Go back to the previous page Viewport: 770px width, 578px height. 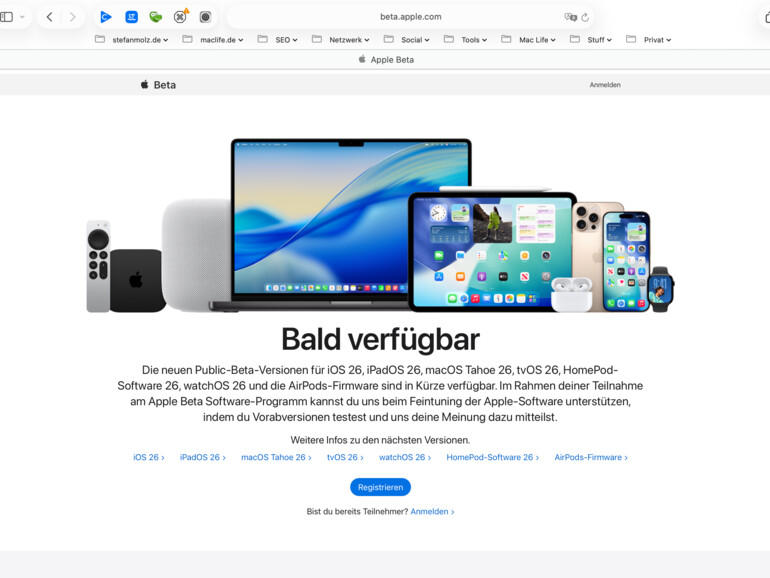(50, 17)
